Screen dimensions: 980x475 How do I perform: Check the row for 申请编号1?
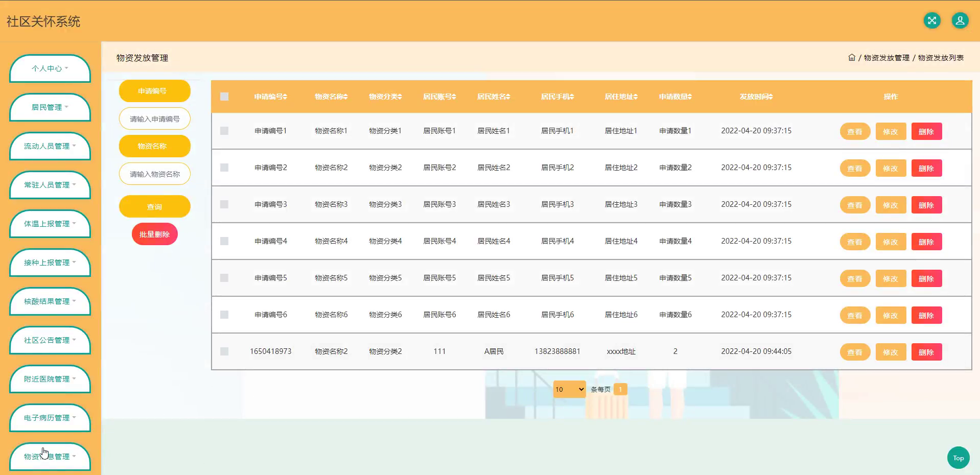pyautogui.click(x=224, y=131)
